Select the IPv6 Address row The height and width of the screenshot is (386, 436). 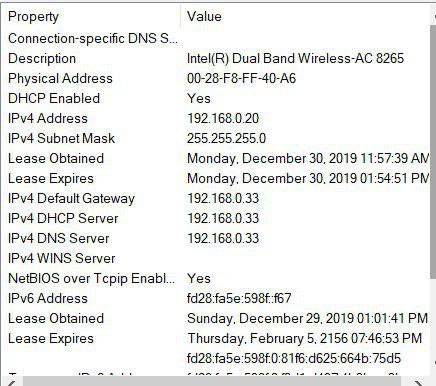pyautogui.click(x=216, y=298)
